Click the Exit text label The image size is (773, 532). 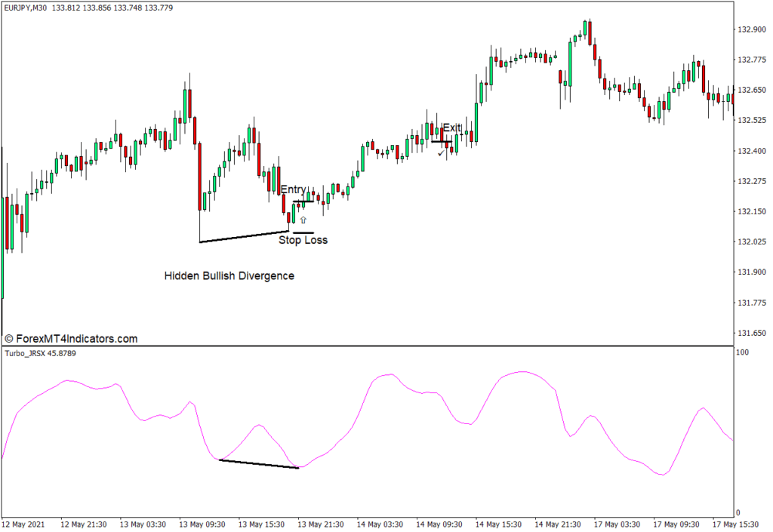(x=451, y=128)
